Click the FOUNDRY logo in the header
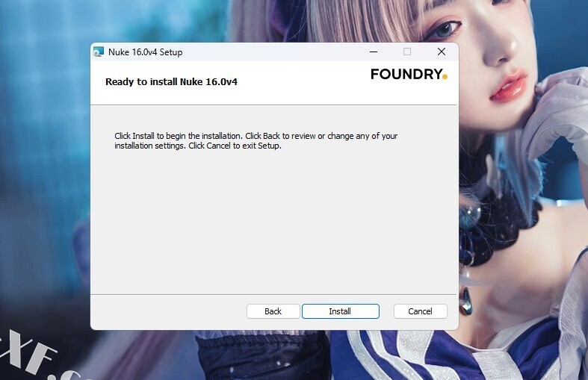 tap(409, 74)
